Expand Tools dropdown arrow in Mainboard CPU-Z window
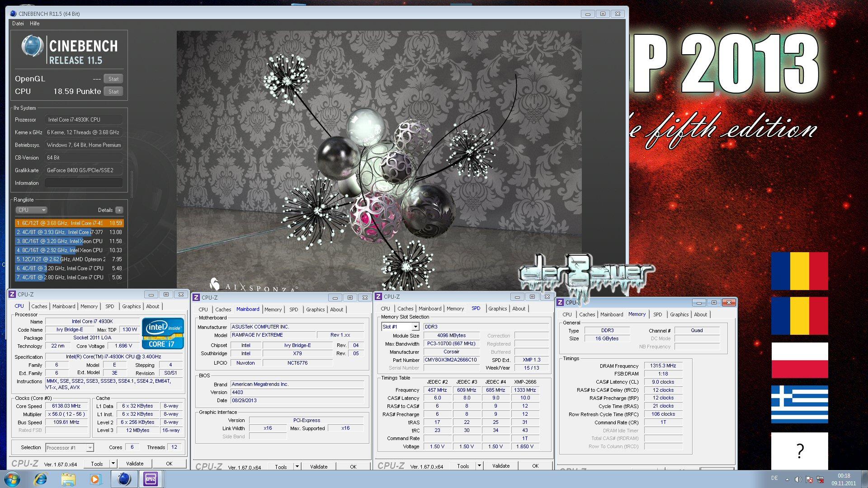The image size is (868, 488). click(297, 466)
